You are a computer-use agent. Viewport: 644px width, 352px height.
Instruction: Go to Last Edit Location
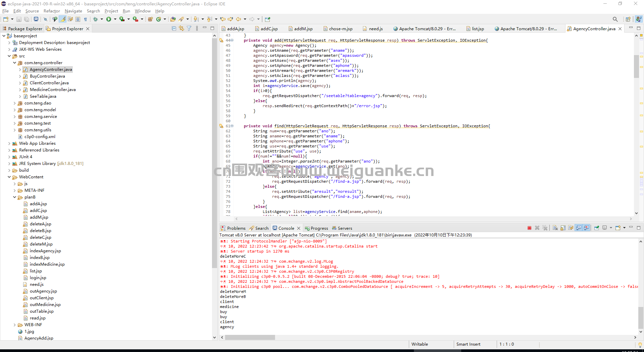tap(223, 19)
